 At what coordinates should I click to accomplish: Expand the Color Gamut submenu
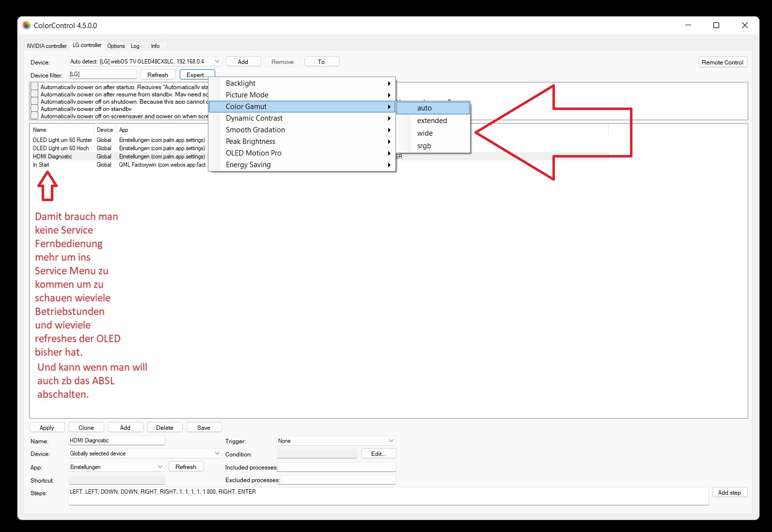click(302, 107)
